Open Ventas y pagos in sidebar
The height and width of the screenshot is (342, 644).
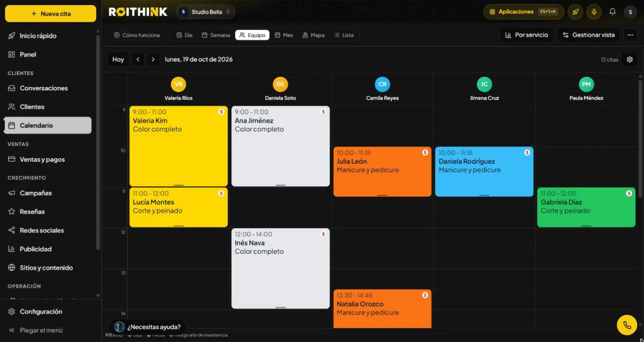click(47, 159)
